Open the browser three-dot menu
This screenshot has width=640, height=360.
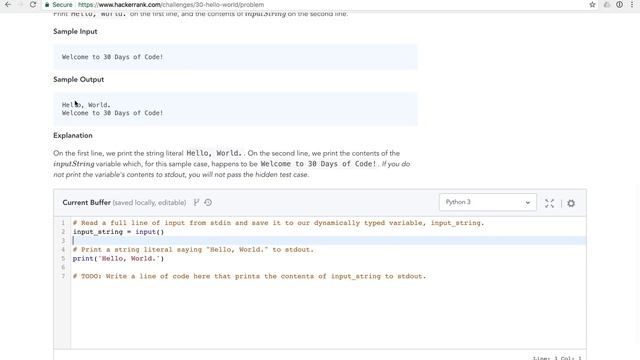point(632,4)
